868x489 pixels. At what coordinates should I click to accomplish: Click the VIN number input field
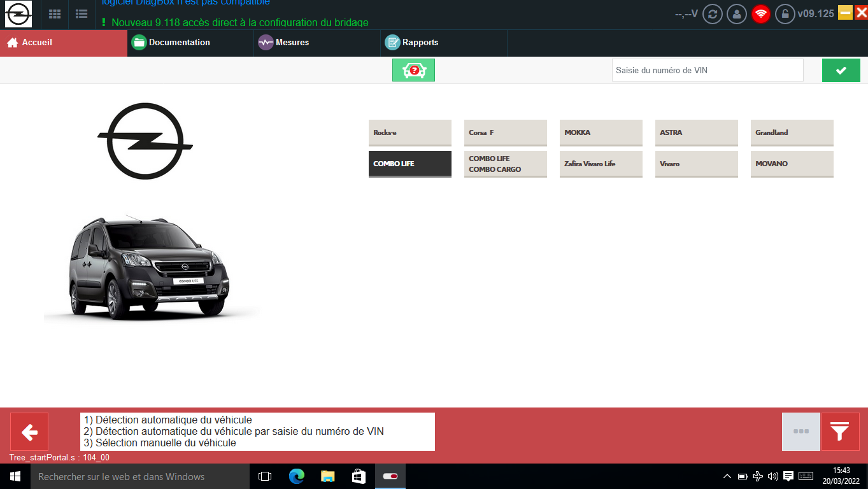pos(708,70)
